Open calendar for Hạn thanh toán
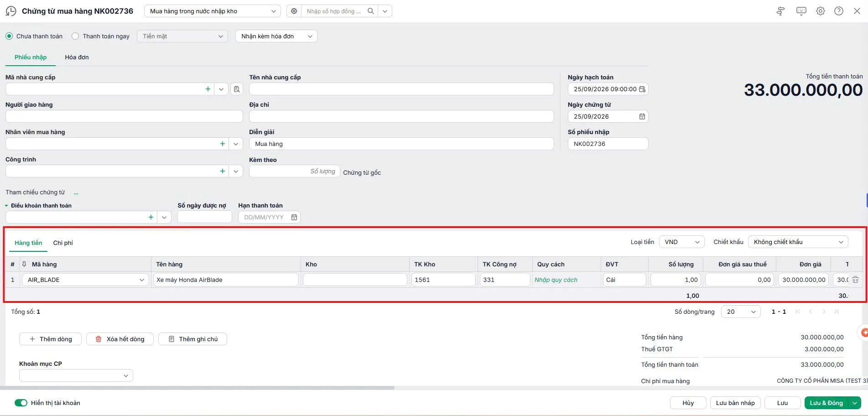 coord(294,217)
